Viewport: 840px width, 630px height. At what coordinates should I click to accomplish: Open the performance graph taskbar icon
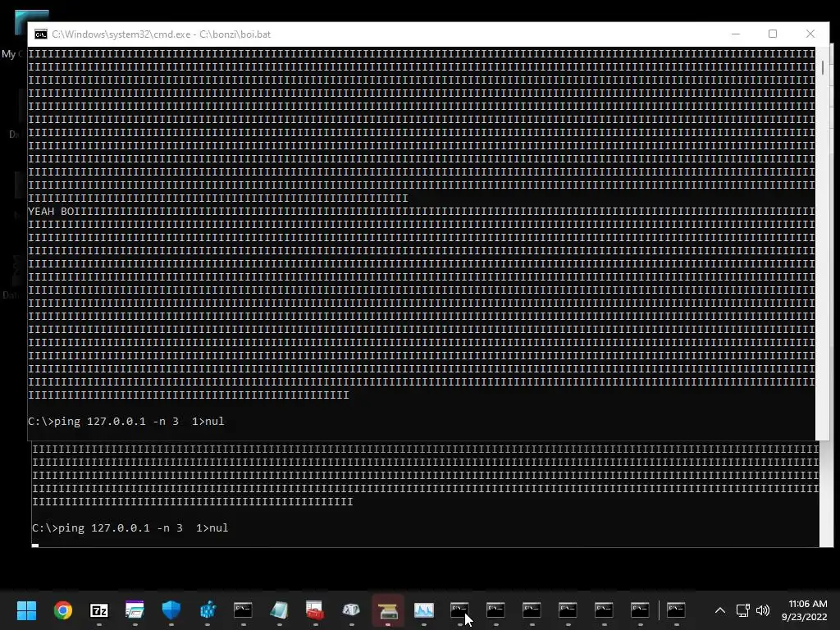click(x=424, y=610)
